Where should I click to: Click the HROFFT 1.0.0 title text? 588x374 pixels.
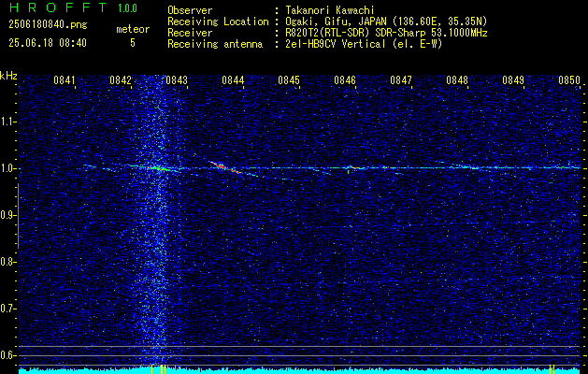[73, 7]
